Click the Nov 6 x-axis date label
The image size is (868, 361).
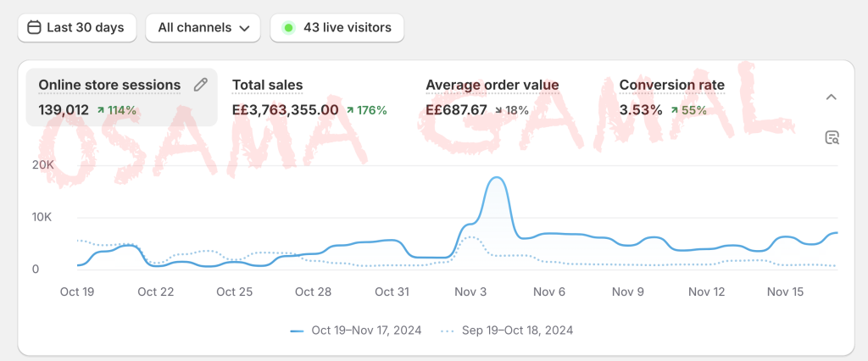click(549, 292)
